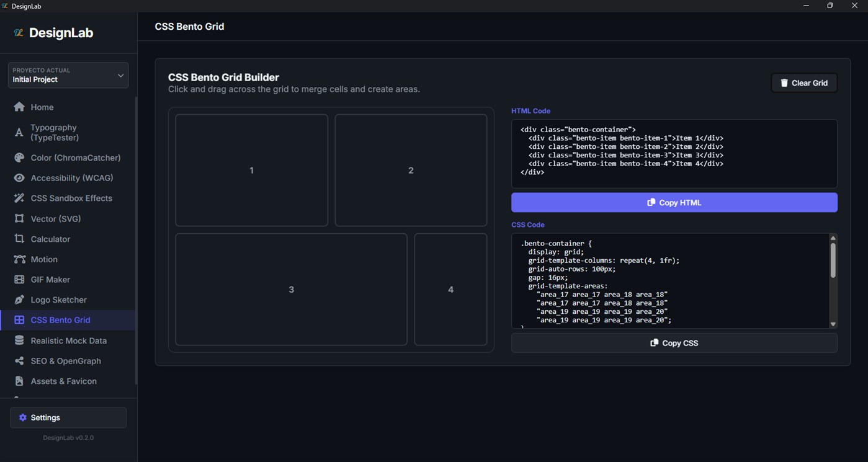Screen dimensions: 868x462
Task: Select CSS Bento Grid sidebar item
Action: click(68, 320)
